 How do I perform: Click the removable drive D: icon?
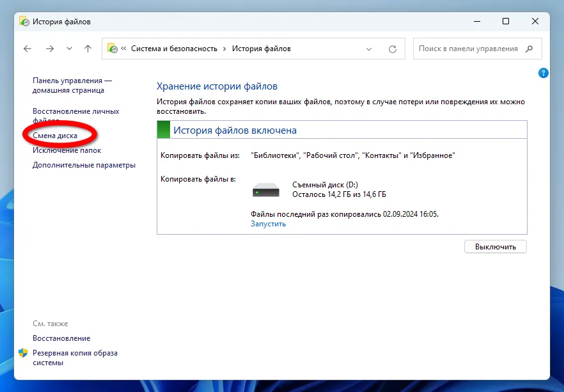(x=265, y=190)
